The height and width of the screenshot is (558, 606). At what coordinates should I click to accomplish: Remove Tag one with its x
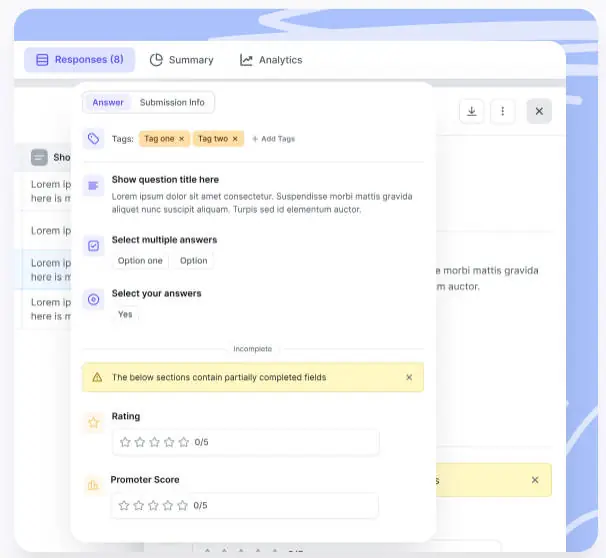(x=182, y=139)
